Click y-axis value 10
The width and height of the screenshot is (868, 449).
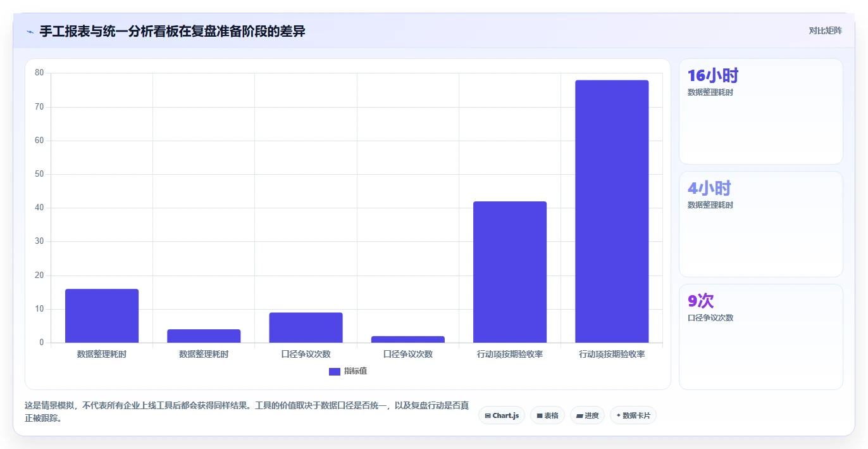(39, 309)
